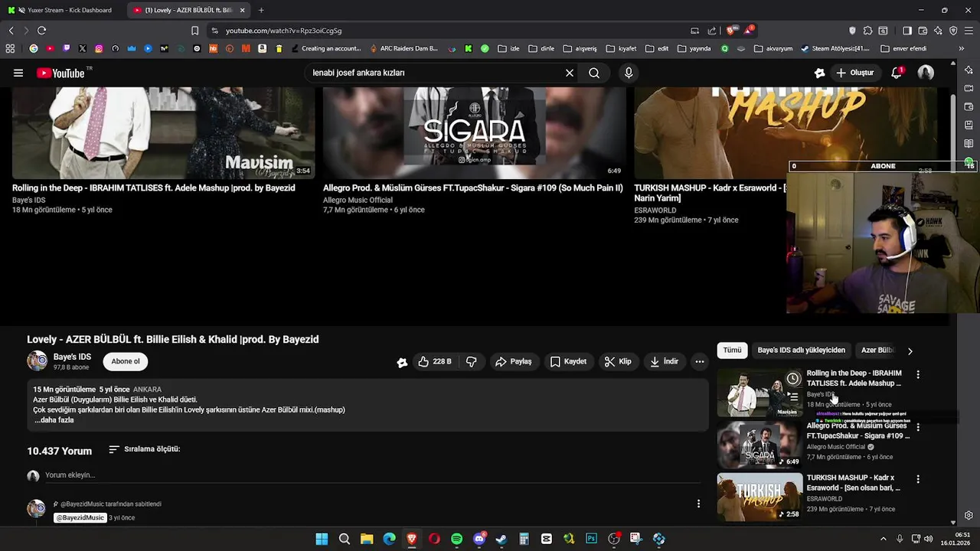Share the video via Paylaş

pyautogui.click(x=513, y=361)
